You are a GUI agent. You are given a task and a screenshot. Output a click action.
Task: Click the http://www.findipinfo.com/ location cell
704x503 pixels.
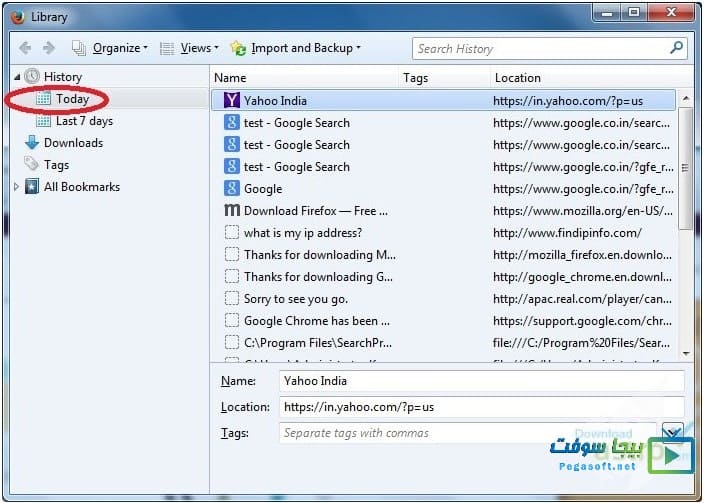[567, 233]
